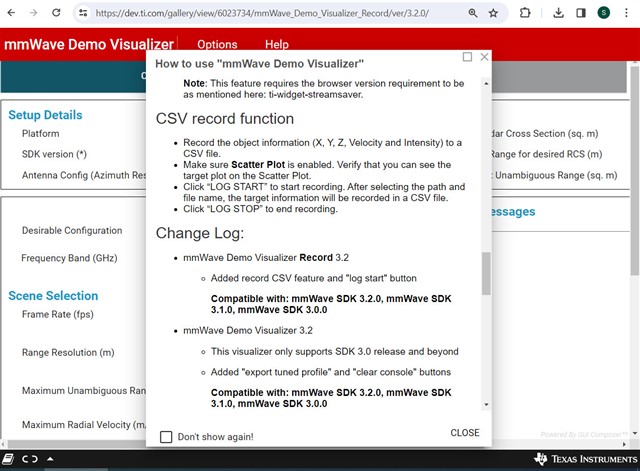Click the page scrollbar down arrow
This screenshot has width=640, height=471.
tap(635, 433)
